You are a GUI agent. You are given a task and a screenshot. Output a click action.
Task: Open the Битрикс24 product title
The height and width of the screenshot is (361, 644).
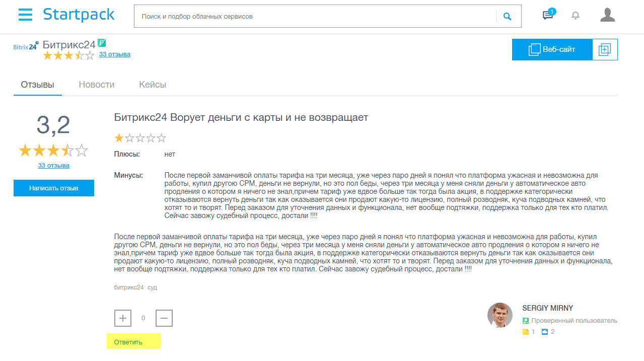point(69,44)
